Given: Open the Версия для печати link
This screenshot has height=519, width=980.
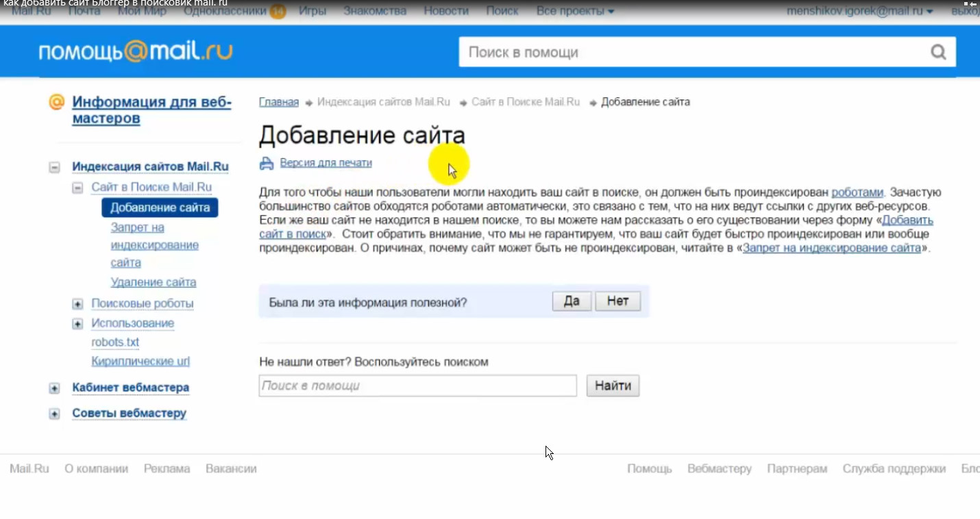Looking at the screenshot, I should click(326, 163).
